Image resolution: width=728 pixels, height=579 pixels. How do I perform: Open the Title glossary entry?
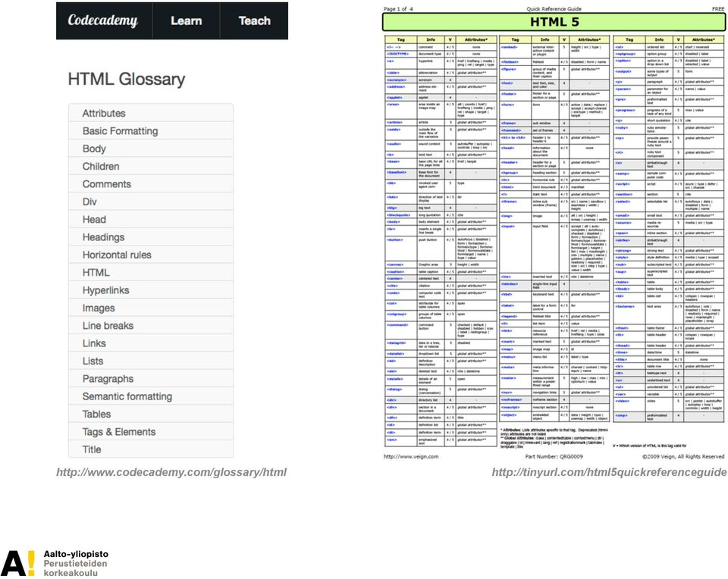point(151,449)
